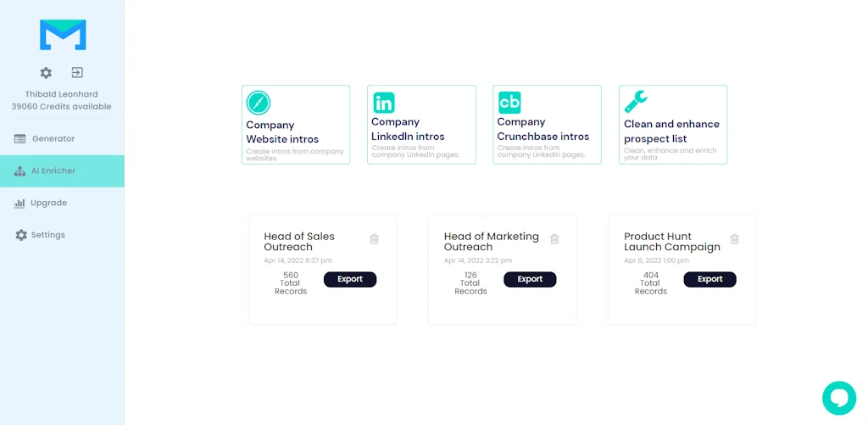Delete the Product Hunt Launch Campaign list
The image size is (868, 425).
coord(734,239)
